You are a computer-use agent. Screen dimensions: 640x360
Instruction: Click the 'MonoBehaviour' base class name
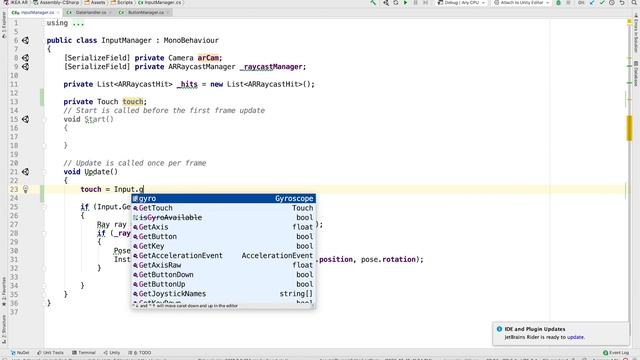click(191, 40)
